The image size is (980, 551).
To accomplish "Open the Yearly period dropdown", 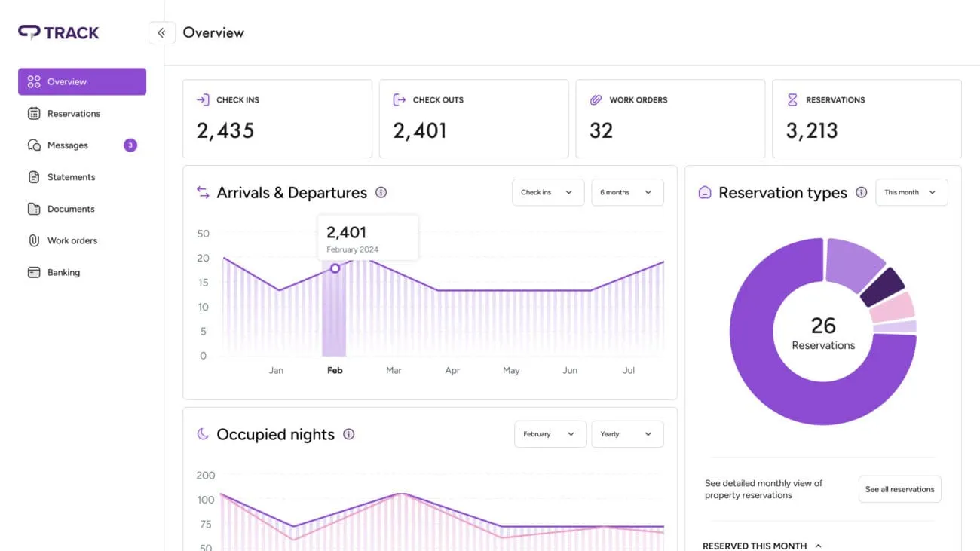I will click(626, 434).
